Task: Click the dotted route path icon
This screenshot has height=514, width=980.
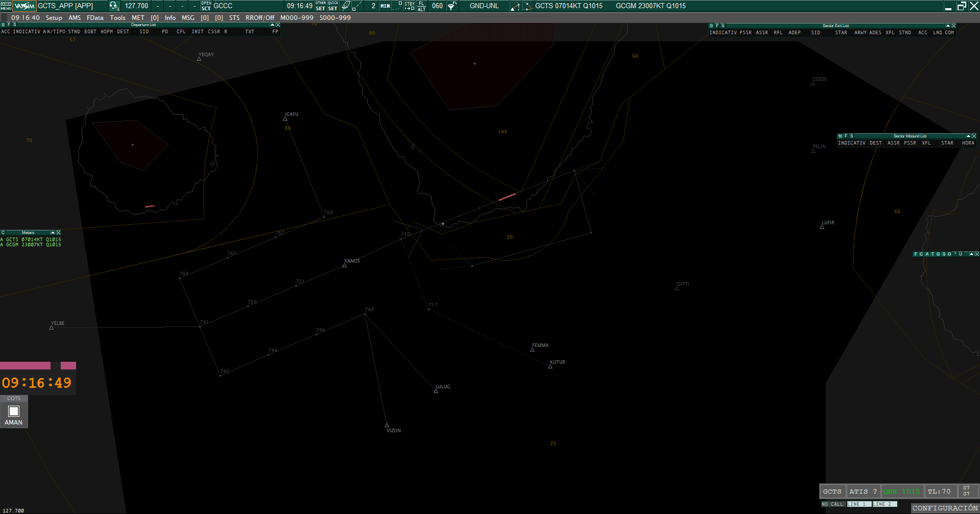Action: click(x=528, y=6)
